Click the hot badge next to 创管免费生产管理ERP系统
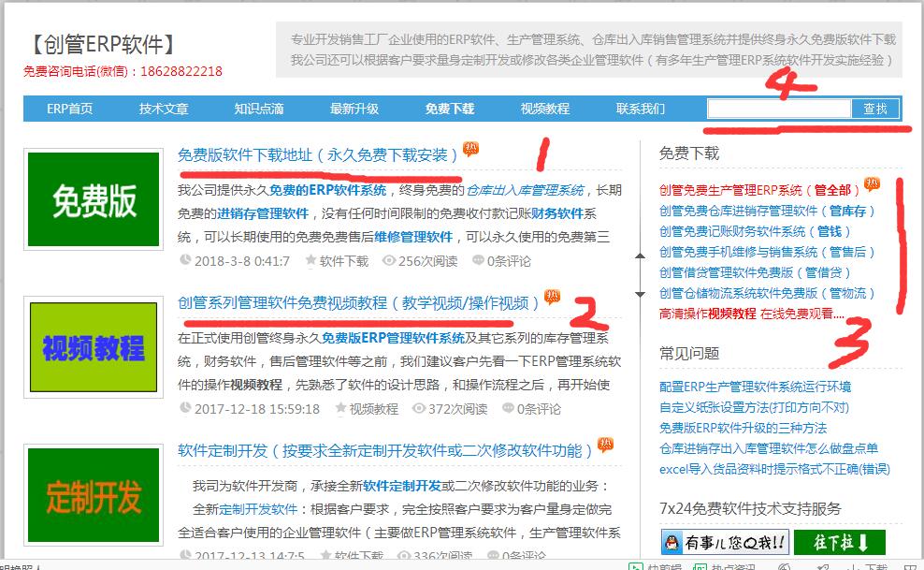This screenshot has height=570, width=924. (x=871, y=185)
